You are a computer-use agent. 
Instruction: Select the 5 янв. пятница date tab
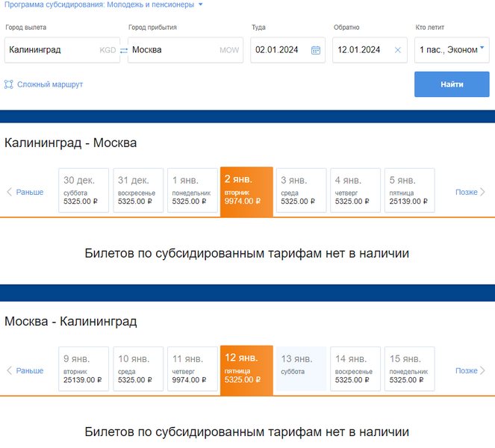coord(410,190)
